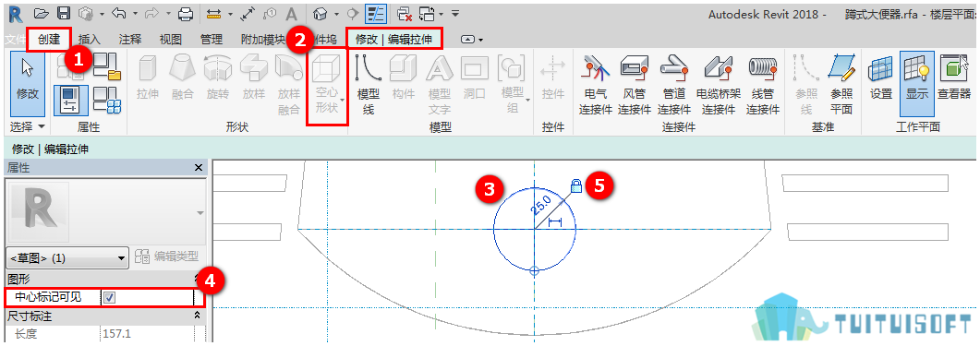Add a 电气连接件 electrical connector
The image size is (980, 346).
[597, 85]
